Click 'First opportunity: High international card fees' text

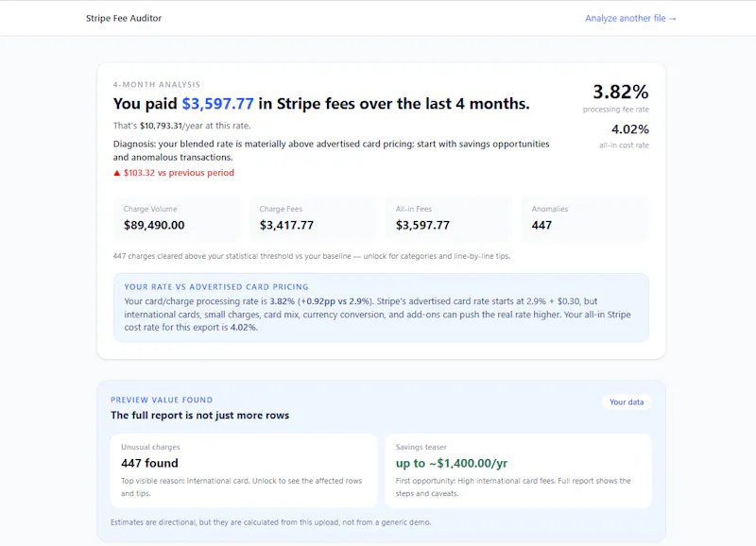tap(513, 486)
